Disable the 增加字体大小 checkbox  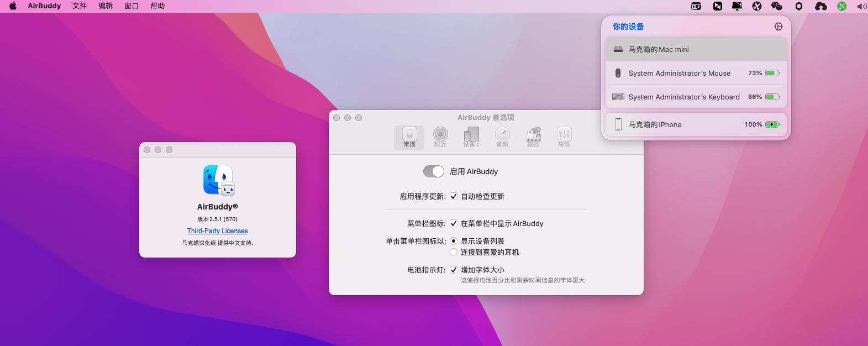pyautogui.click(x=454, y=270)
